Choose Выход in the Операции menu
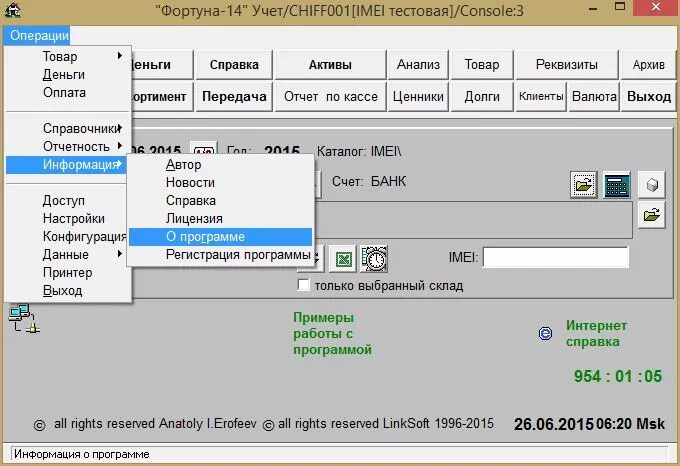This screenshot has width=680, height=466. [68, 290]
